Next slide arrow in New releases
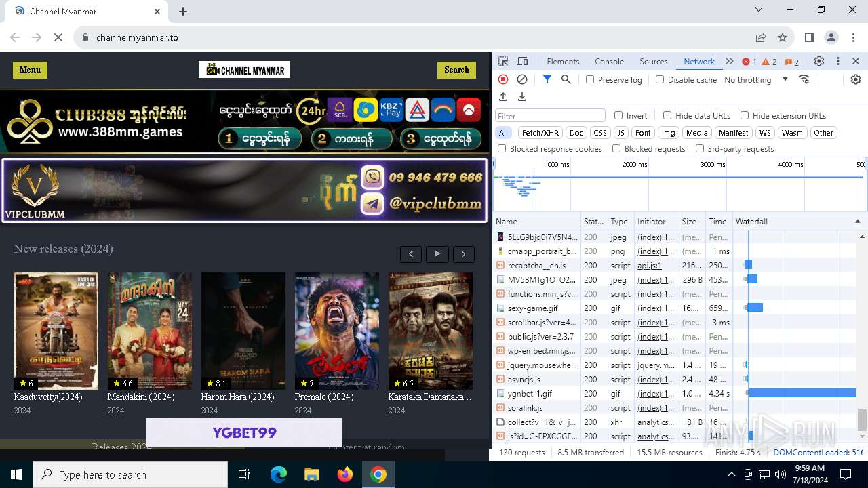Image resolution: width=868 pixels, height=488 pixels. coord(464,254)
